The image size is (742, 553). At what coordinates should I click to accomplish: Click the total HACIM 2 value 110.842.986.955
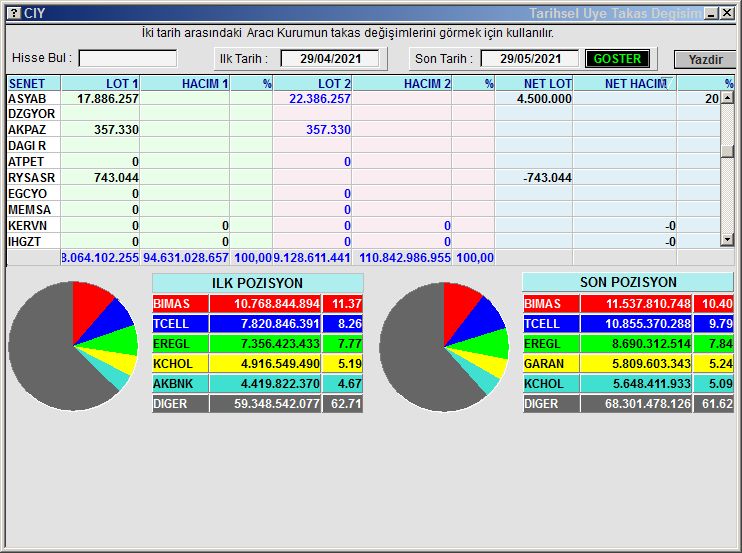click(405, 258)
